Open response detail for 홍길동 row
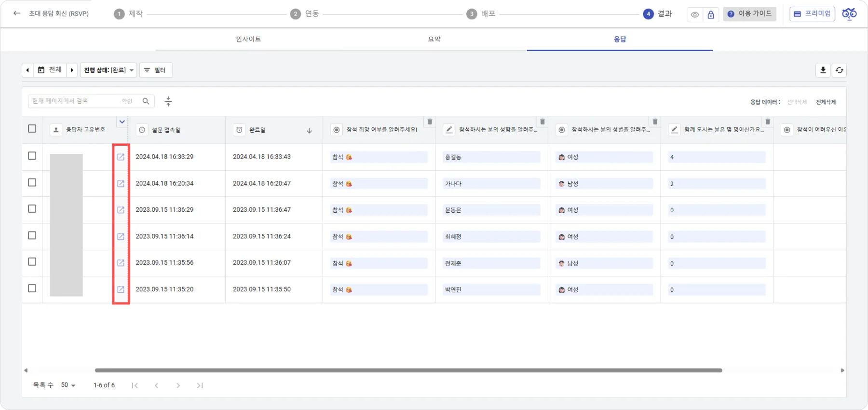Viewport: 868px width, 410px height. [x=121, y=157]
